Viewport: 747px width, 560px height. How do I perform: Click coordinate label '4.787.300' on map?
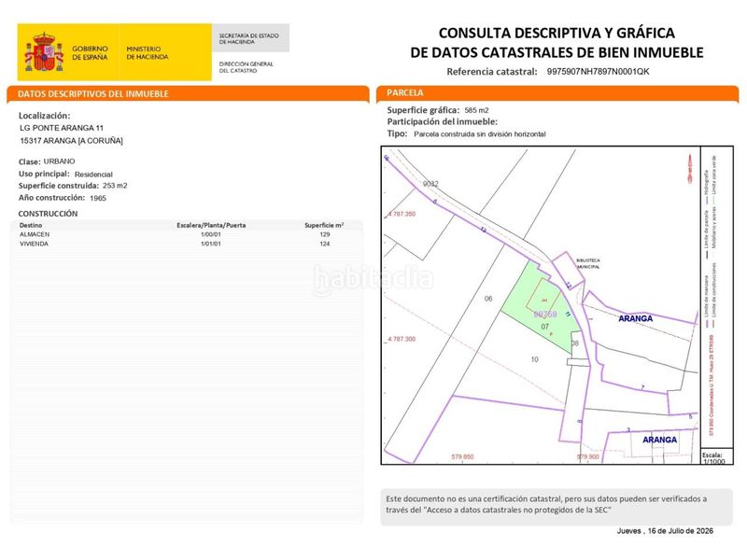(402, 339)
